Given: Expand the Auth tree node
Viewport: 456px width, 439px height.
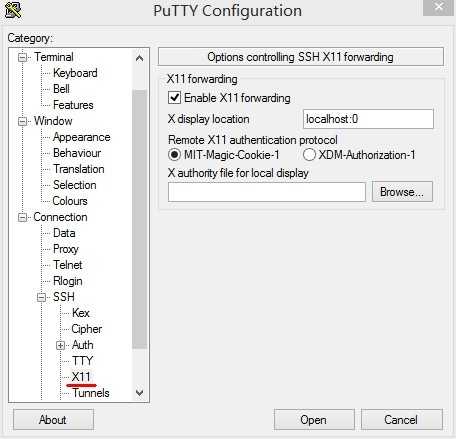Looking at the screenshot, I should [x=60, y=345].
